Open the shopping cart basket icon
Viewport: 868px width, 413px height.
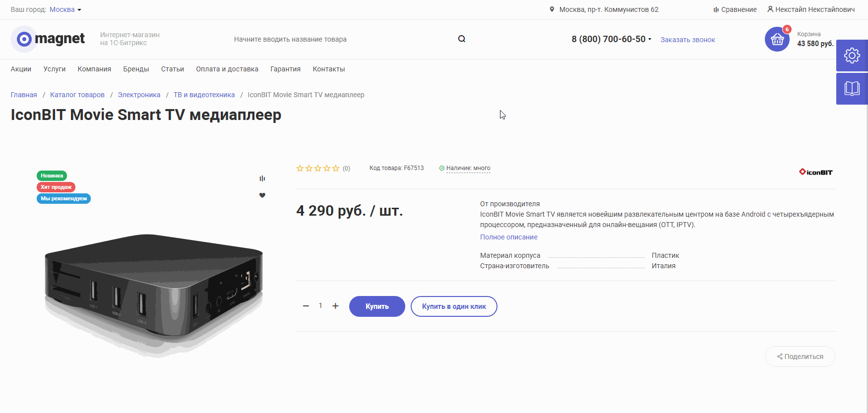pos(777,39)
